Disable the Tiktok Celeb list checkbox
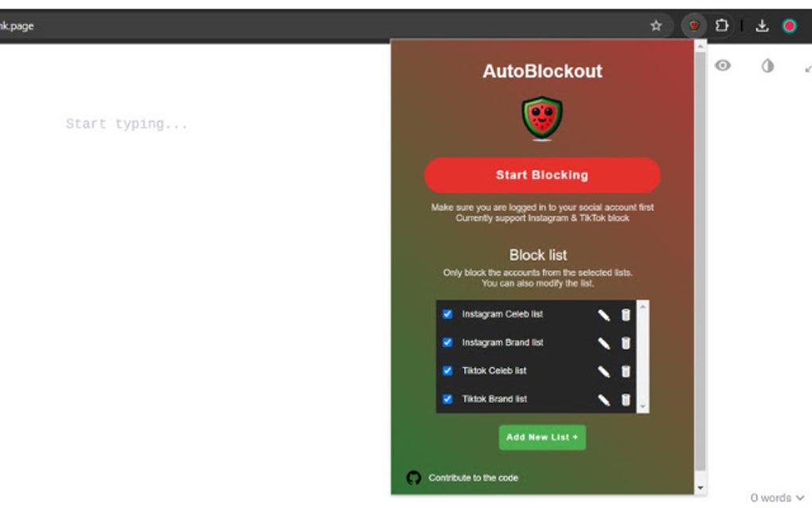This screenshot has width=812, height=508. tap(447, 370)
